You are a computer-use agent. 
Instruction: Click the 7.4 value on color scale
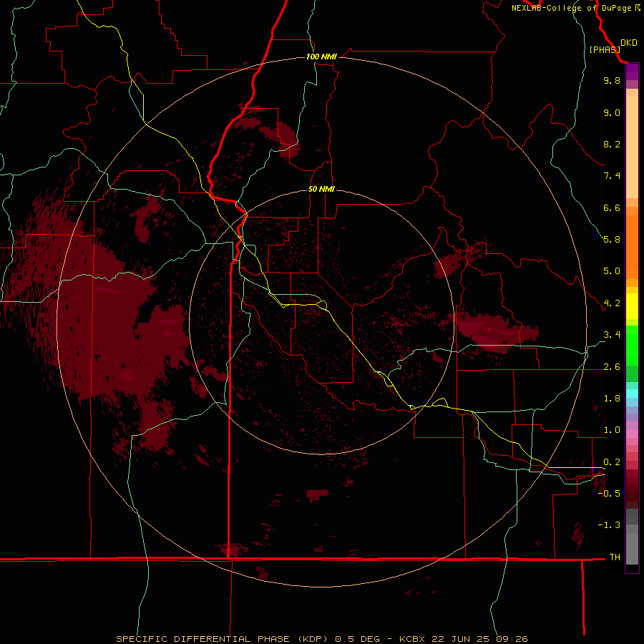[x=612, y=176]
